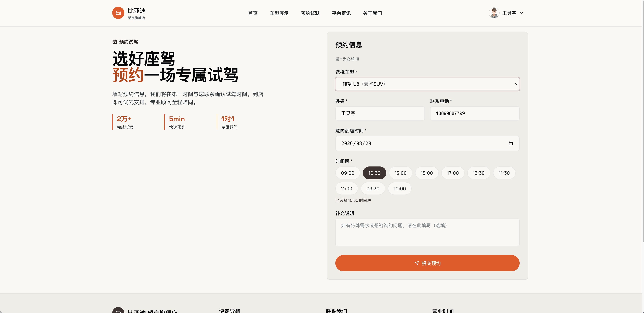Select the 10:30 time slot
The image size is (644, 313).
click(374, 173)
